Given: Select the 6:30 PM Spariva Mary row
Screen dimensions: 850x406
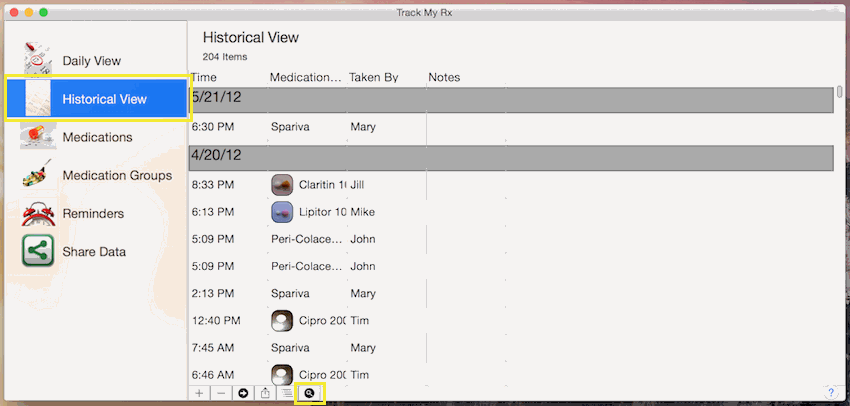Looking at the screenshot, I should click(x=400, y=127).
